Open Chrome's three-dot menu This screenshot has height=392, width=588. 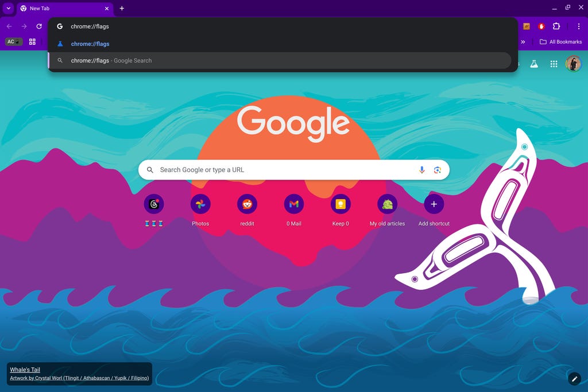(x=579, y=26)
